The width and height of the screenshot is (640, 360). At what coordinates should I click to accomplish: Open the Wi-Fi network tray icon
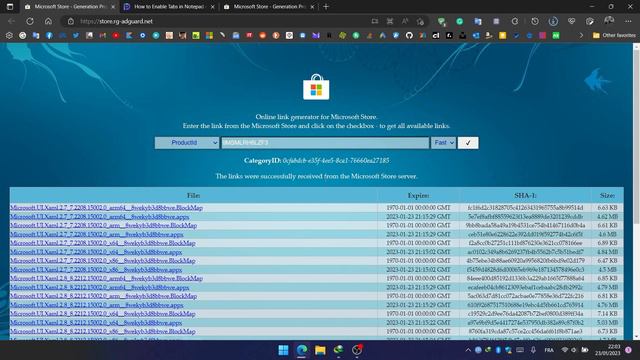565,350
